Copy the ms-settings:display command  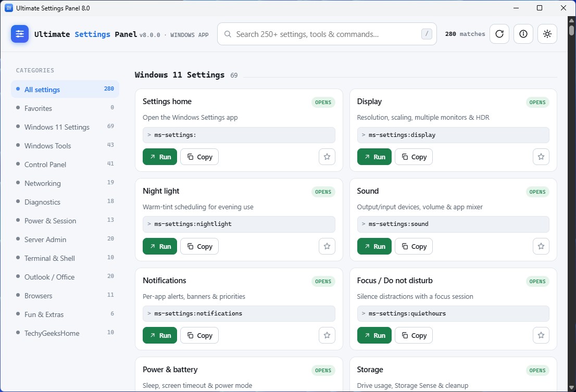click(x=414, y=157)
